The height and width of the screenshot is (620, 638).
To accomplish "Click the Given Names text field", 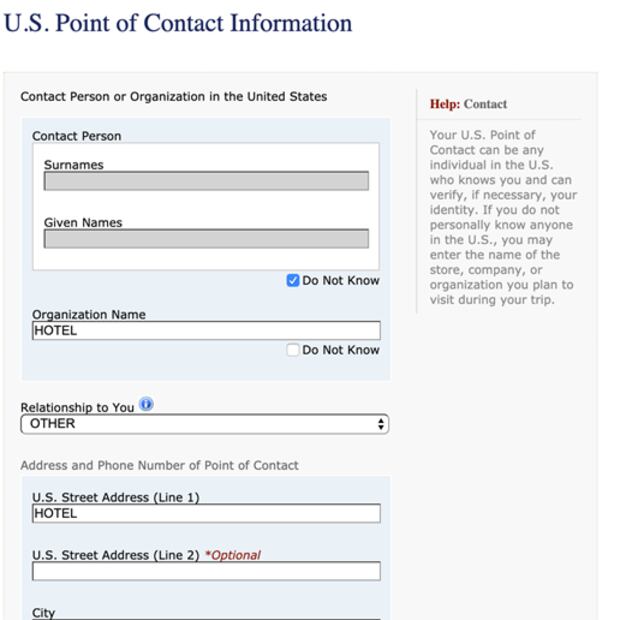I will point(206,239).
